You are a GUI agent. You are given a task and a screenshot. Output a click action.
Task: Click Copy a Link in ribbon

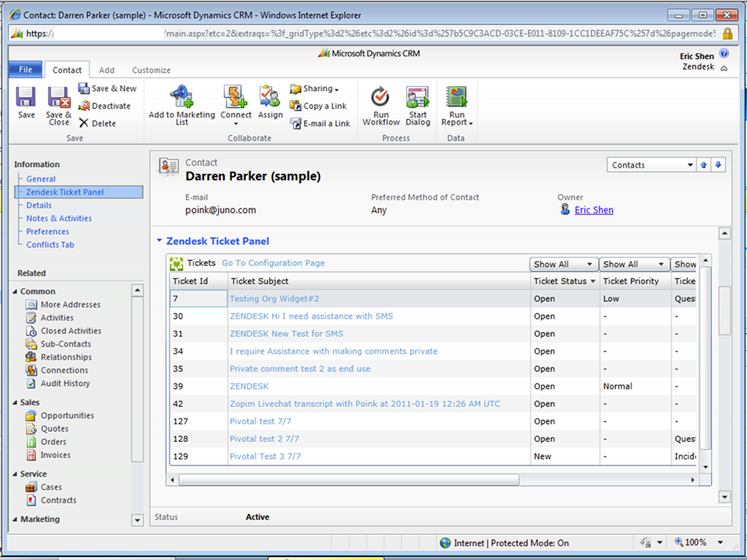point(319,106)
